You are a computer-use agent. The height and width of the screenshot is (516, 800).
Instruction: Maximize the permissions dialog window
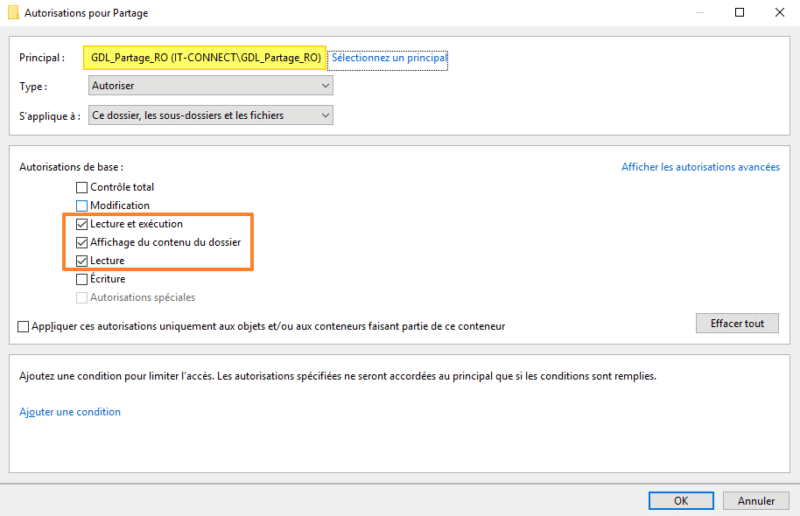pyautogui.click(x=739, y=12)
